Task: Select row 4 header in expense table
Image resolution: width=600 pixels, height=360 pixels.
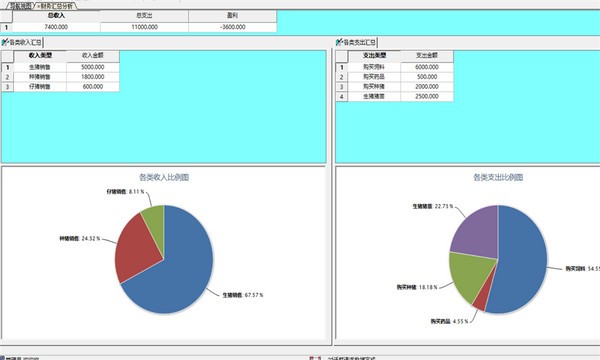Action: tap(342, 97)
